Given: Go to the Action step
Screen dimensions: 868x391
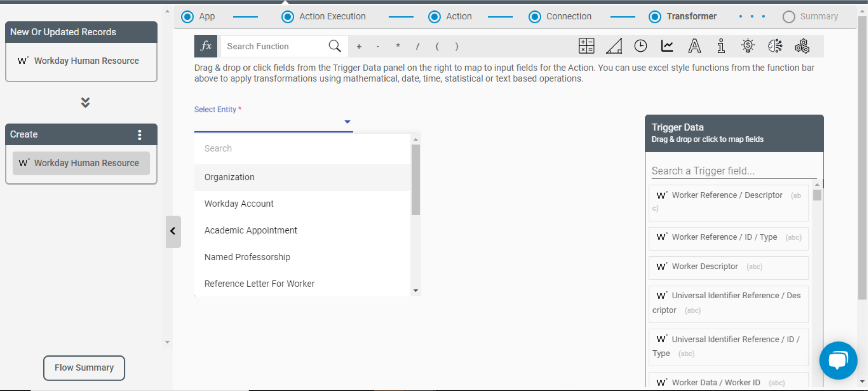Looking at the screenshot, I should [450, 16].
